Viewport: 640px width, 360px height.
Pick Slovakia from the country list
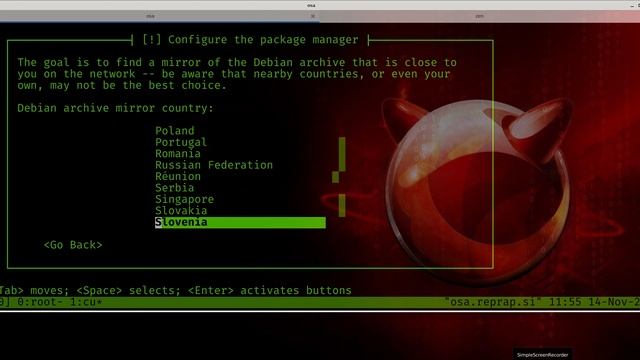(181, 211)
